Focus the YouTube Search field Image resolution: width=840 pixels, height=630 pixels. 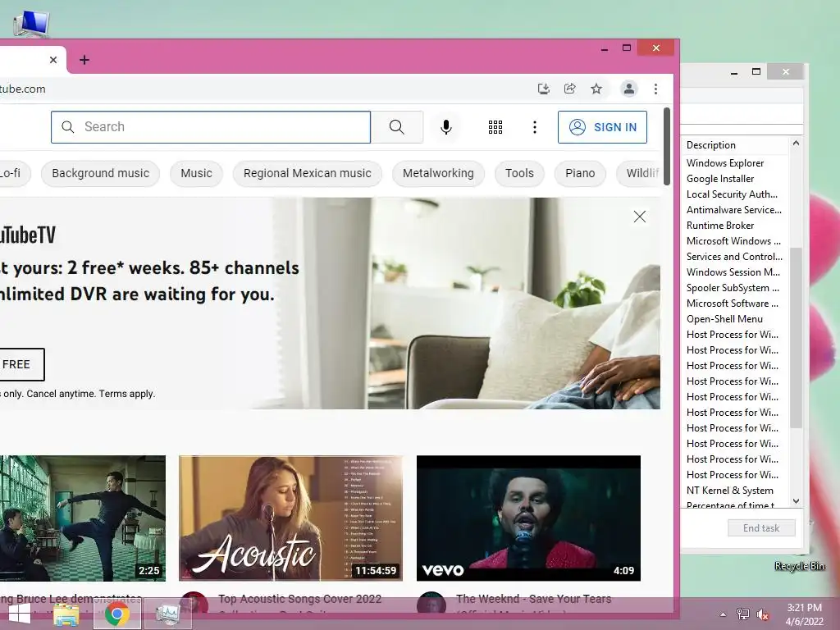pos(211,127)
